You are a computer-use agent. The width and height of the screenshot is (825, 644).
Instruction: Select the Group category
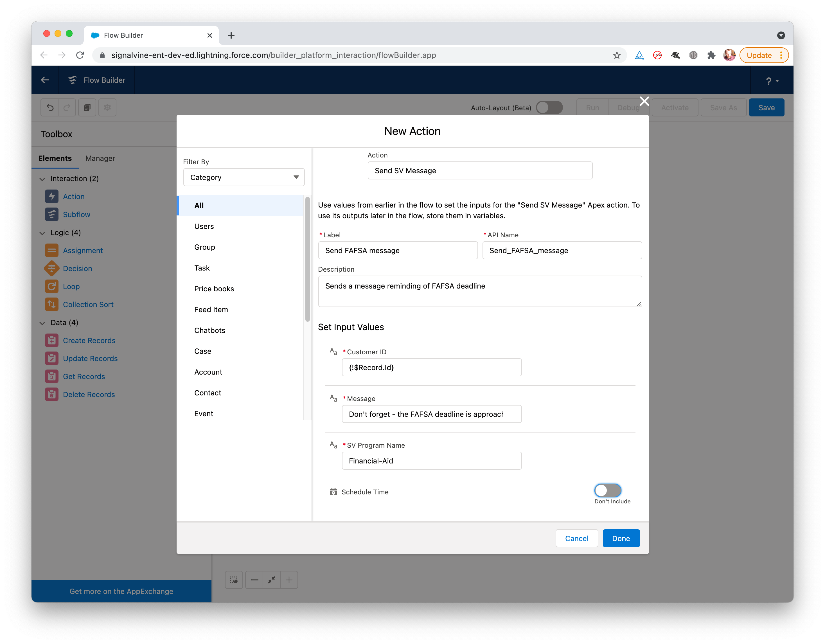[240, 247]
